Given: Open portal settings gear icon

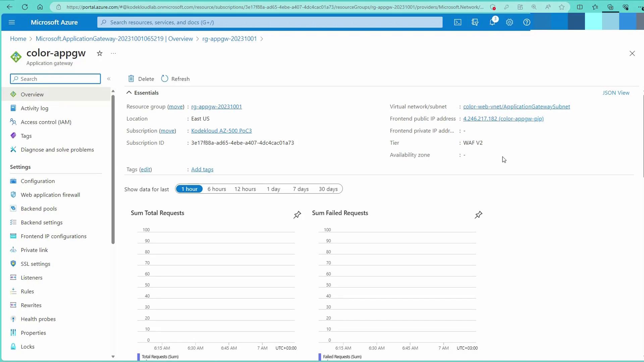Looking at the screenshot, I should (509, 22).
